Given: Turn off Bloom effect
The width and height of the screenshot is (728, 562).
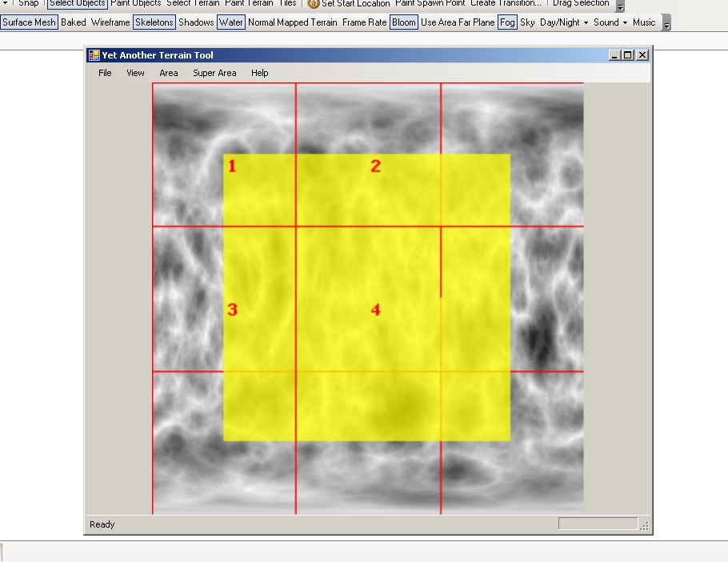Looking at the screenshot, I should 403,22.
